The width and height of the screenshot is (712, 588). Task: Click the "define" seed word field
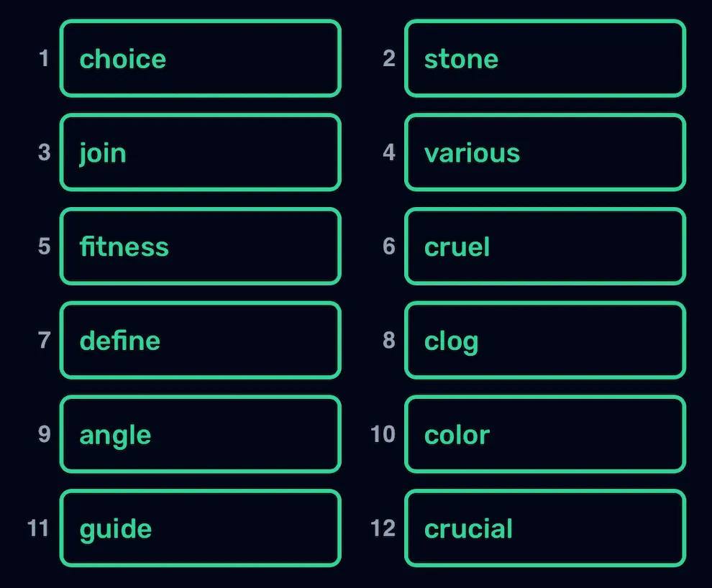coord(200,340)
